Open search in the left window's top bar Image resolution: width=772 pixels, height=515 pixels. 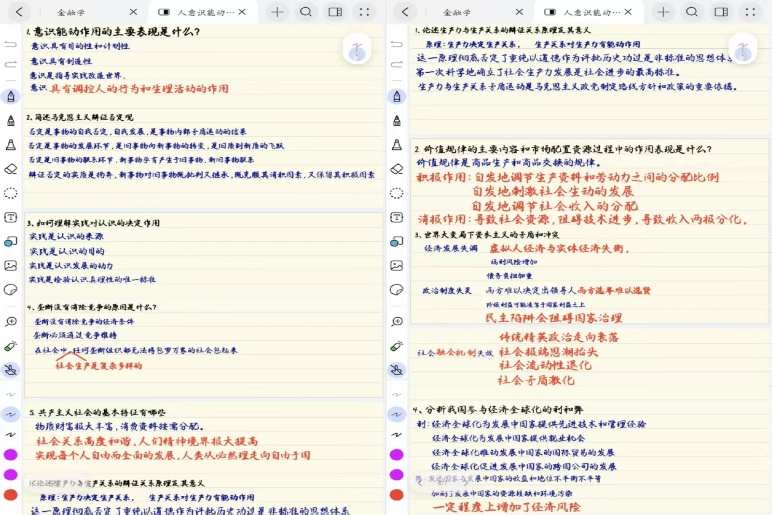tap(306, 12)
